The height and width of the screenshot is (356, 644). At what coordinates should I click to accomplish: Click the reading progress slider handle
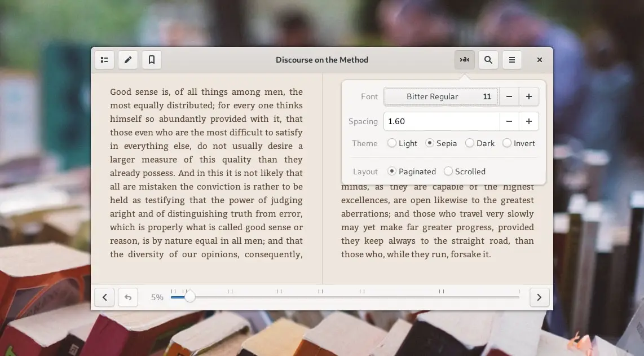tap(189, 297)
